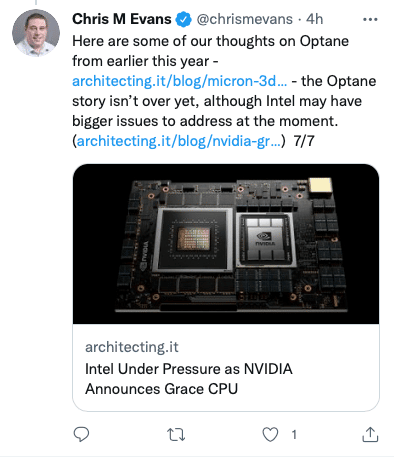This screenshot has width=394, height=464.
Task: Open the @chrismevans handle
Action: coord(245,19)
